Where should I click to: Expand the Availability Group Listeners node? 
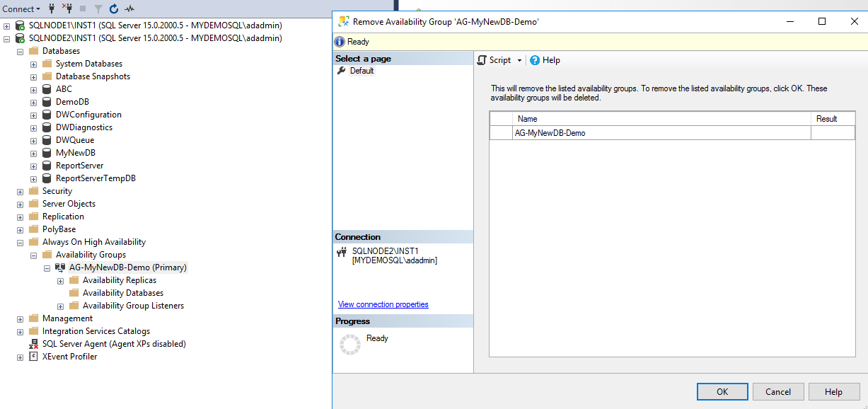click(60, 306)
